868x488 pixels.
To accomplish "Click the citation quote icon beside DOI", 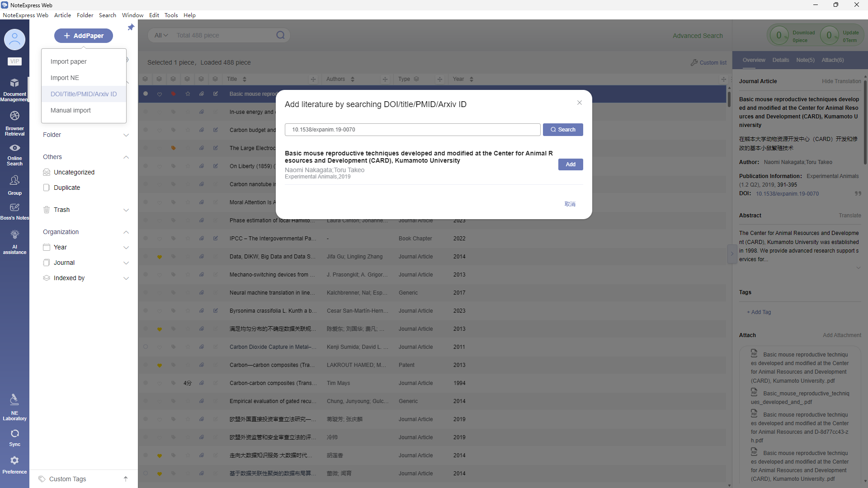I will [x=858, y=193].
